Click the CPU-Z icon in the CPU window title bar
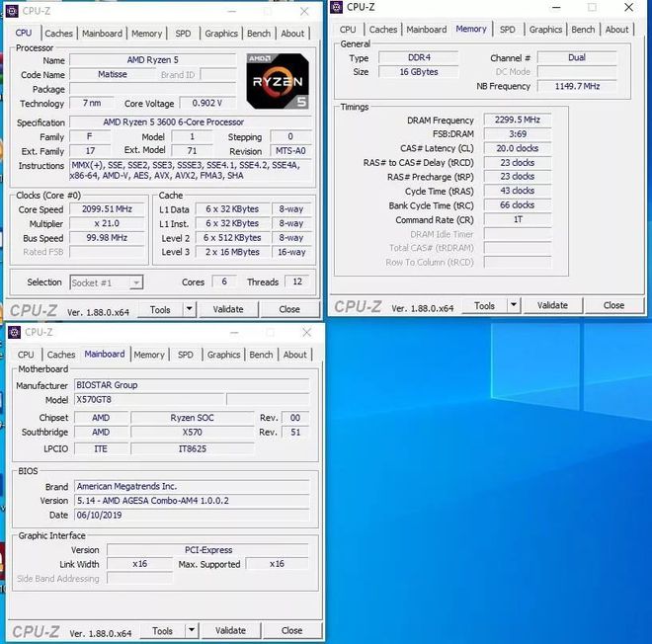The image size is (652, 644). [14, 10]
